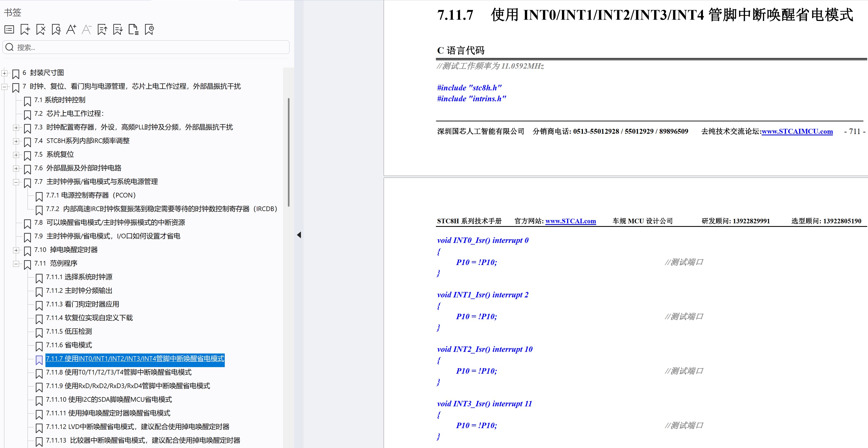
Task: Click the magnifier icon in the search box
Action: pos(10,47)
